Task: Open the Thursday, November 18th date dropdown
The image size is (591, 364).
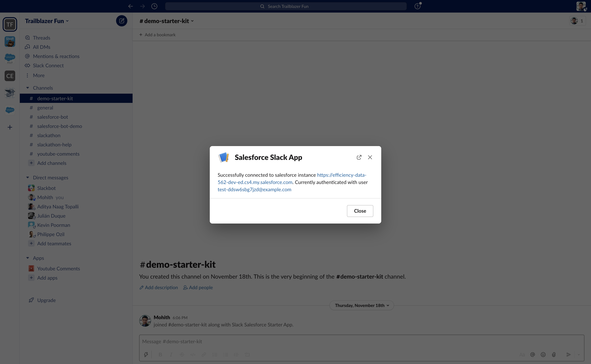Action: [x=362, y=305]
